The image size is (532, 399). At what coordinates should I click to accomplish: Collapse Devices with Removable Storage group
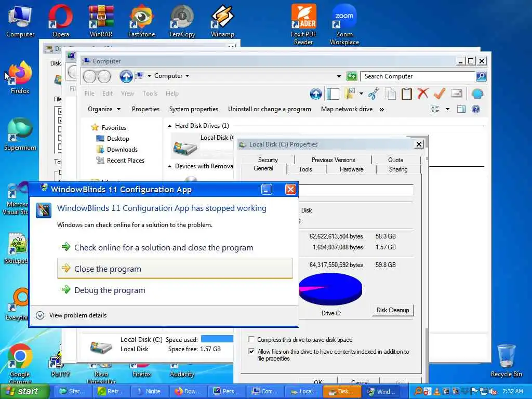tap(170, 166)
